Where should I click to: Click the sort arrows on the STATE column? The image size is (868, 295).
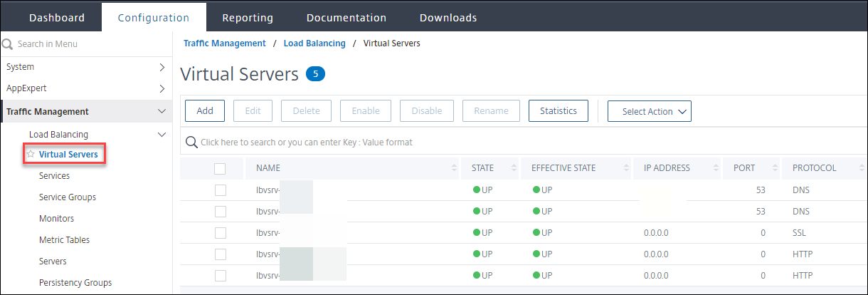point(517,168)
